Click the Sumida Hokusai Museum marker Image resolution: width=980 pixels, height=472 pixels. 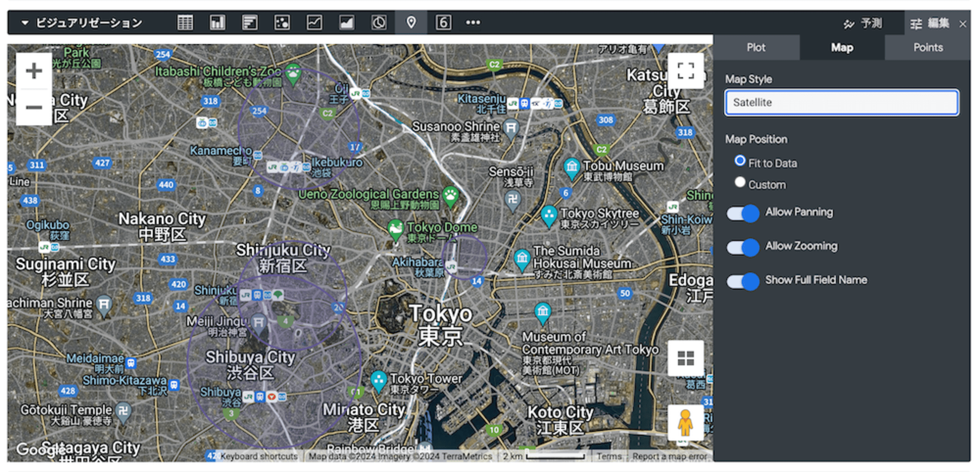click(x=522, y=259)
